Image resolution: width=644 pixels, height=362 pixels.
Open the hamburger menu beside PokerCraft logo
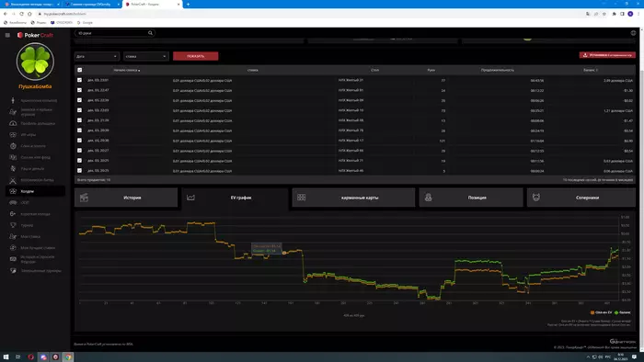pyautogui.click(x=7, y=35)
